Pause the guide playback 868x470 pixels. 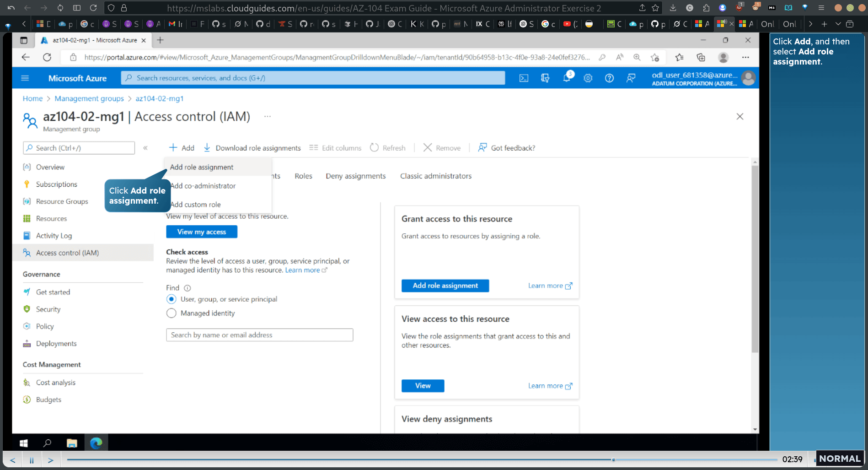pyautogui.click(x=32, y=460)
